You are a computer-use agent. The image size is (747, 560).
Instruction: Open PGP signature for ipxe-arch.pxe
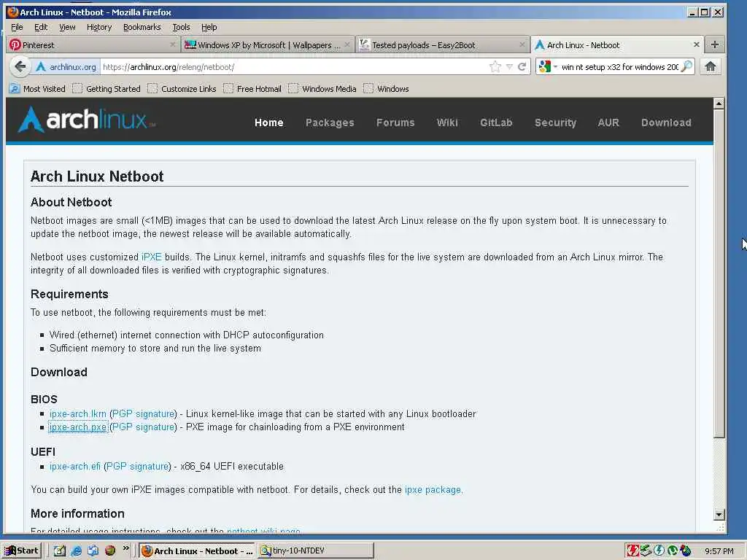143,427
